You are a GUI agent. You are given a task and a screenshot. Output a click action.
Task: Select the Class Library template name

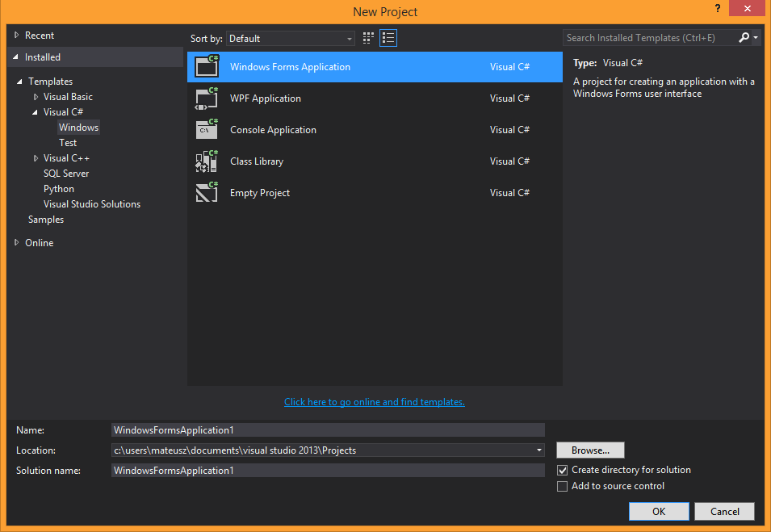(x=257, y=161)
